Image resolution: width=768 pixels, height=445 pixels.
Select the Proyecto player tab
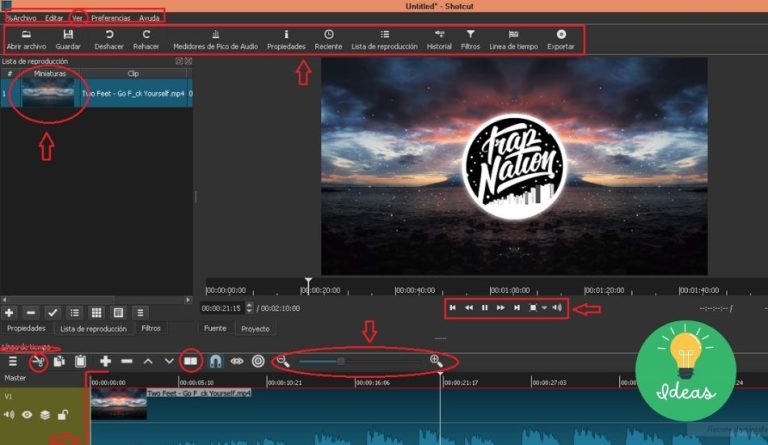255,328
